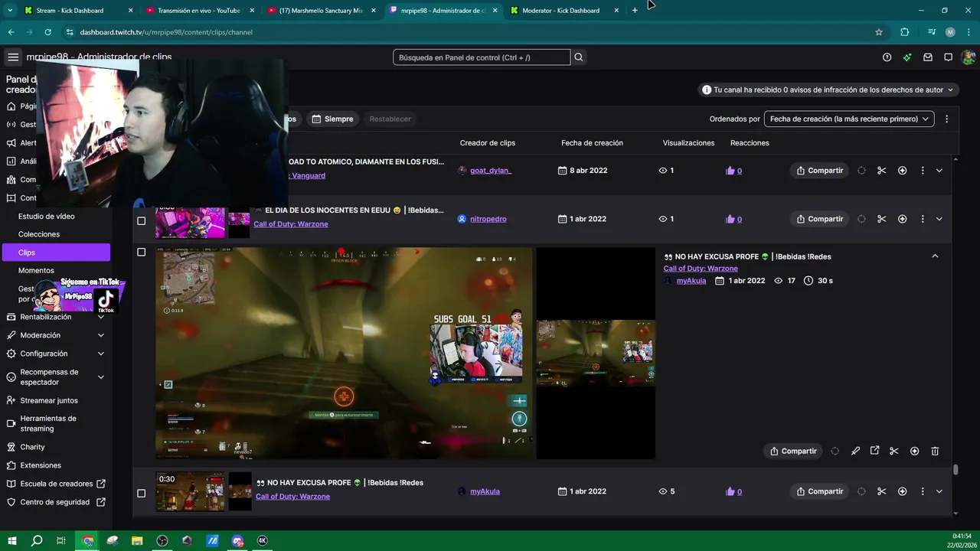Click scissors icon in expanded clip actions
Viewport: 980px width, 551px height.
pyautogui.click(x=894, y=452)
